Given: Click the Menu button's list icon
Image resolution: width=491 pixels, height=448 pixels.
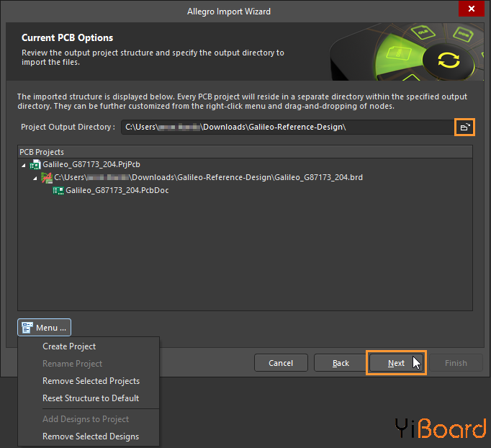Looking at the screenshot, I should coord(27,328).
